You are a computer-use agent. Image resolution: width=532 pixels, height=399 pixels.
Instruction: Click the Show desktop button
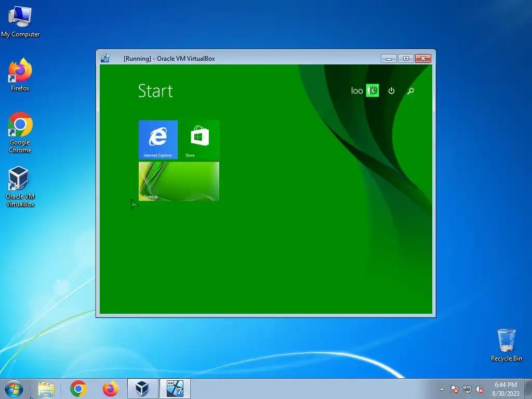[x=528, y=389]
